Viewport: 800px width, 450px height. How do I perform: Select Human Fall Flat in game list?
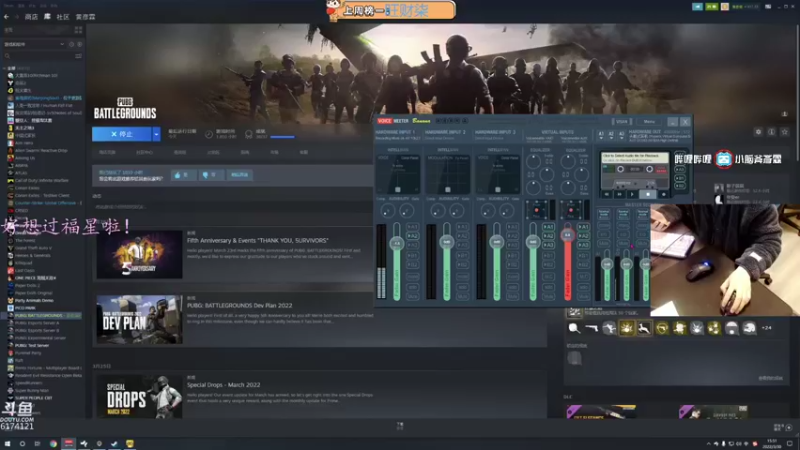click(x=44, y=106)
